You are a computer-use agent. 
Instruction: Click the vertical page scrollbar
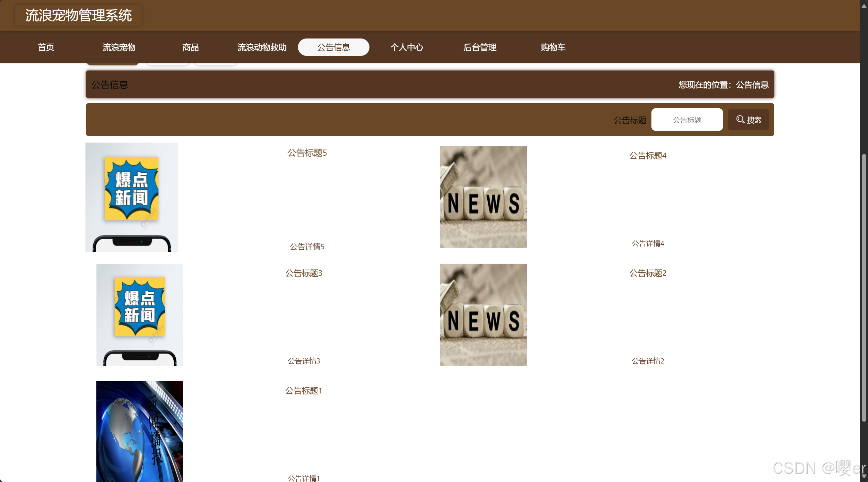(864, 288)
